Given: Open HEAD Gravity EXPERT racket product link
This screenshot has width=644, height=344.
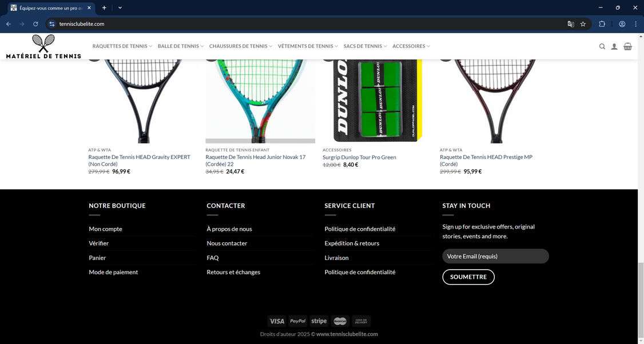Looking at the screenshot, I should [x=139, y=161].
